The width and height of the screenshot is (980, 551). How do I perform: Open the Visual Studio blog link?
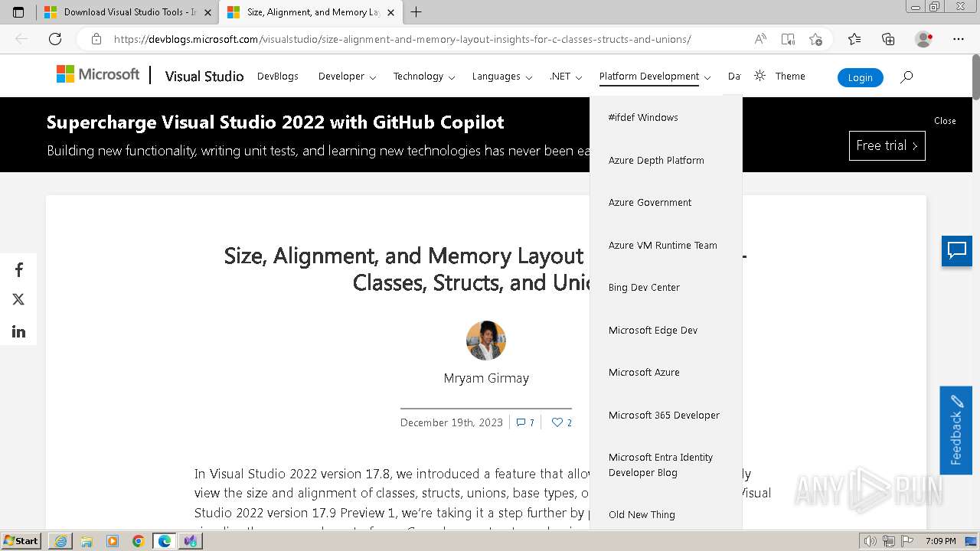204,76
